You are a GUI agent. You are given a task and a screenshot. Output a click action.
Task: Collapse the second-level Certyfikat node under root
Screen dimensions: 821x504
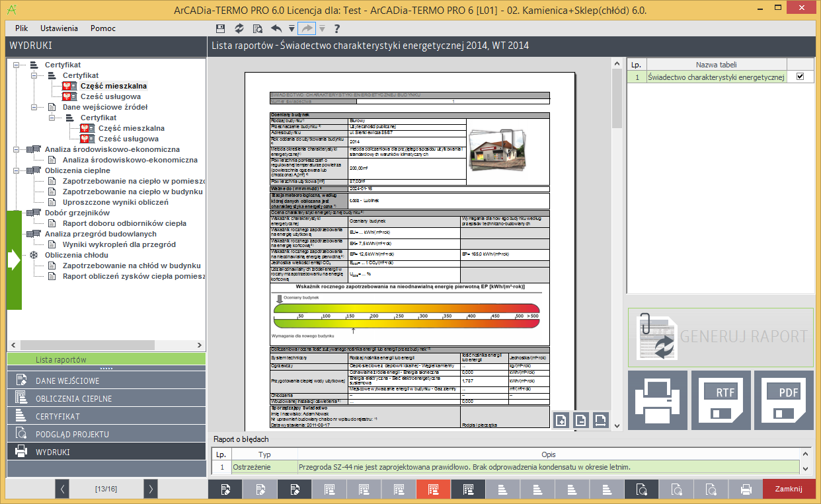point(33,75)
